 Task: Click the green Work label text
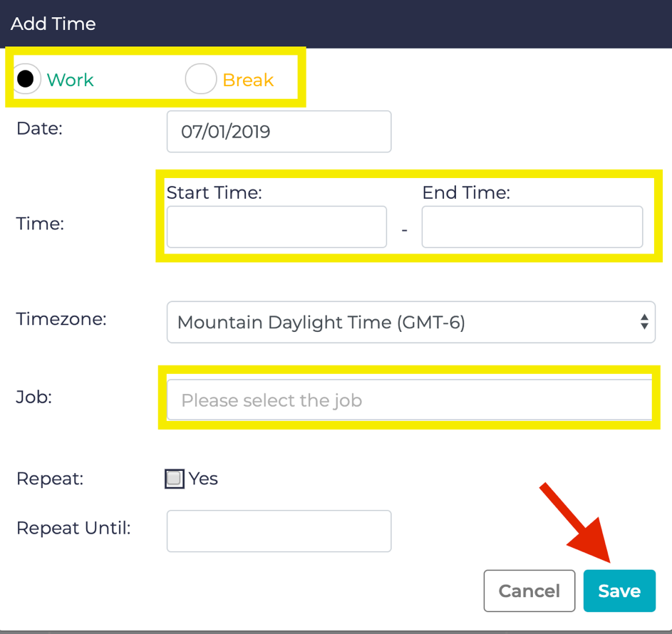point(70,80)
